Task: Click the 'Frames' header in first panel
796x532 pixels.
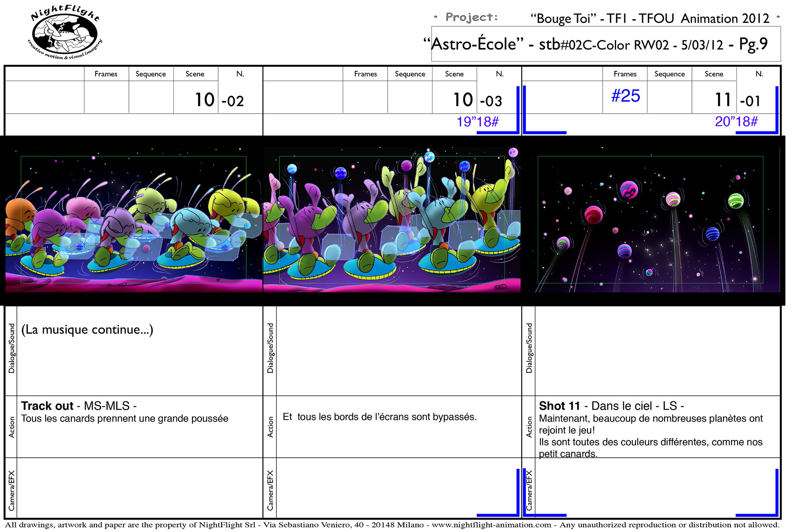Action: pos(106,74)
